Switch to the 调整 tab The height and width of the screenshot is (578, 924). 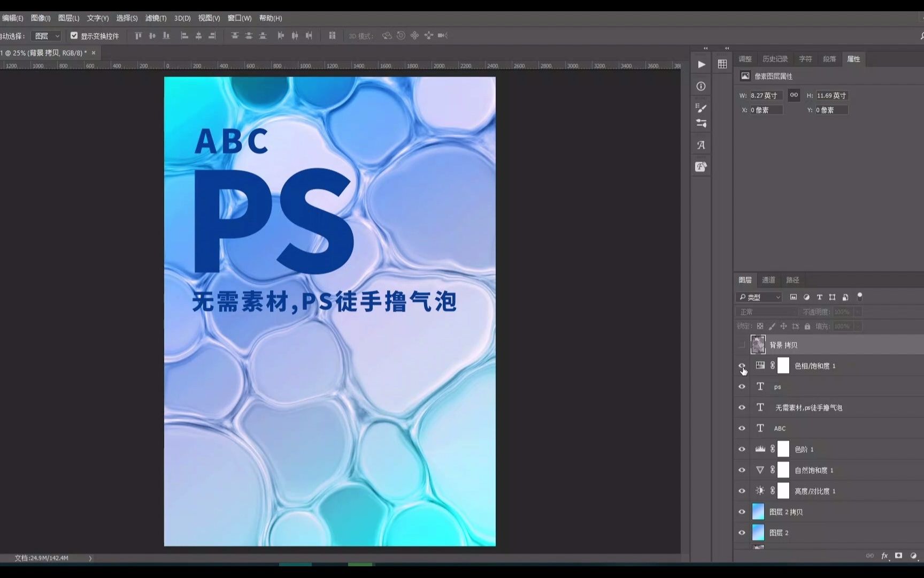pos(745,59)
